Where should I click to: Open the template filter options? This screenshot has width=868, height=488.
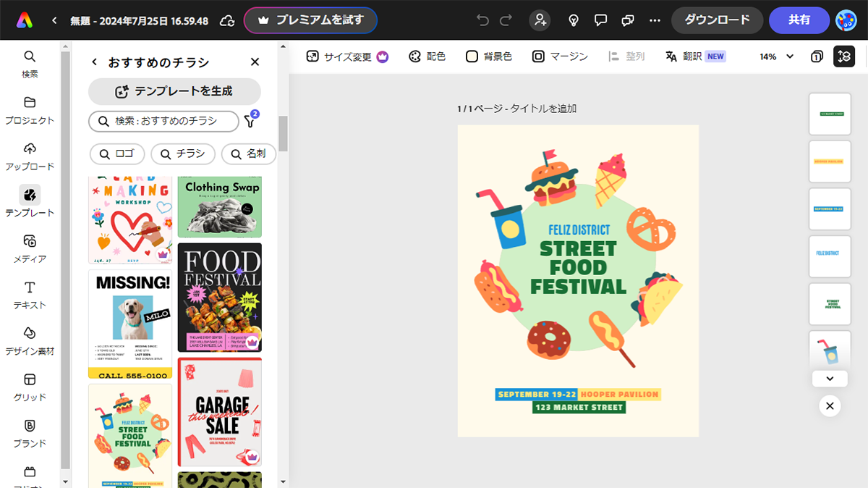point(250,122)
